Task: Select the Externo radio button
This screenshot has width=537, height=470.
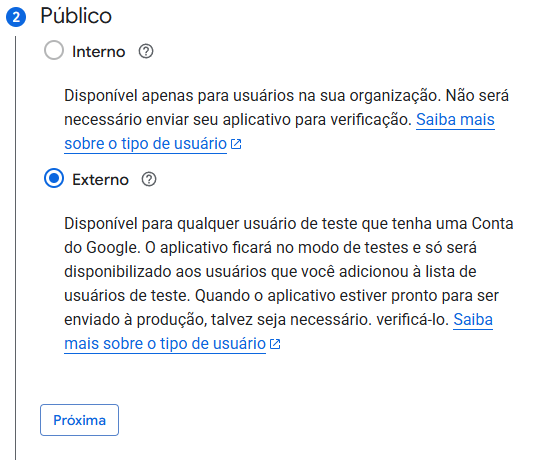Action: click(54, 178)
